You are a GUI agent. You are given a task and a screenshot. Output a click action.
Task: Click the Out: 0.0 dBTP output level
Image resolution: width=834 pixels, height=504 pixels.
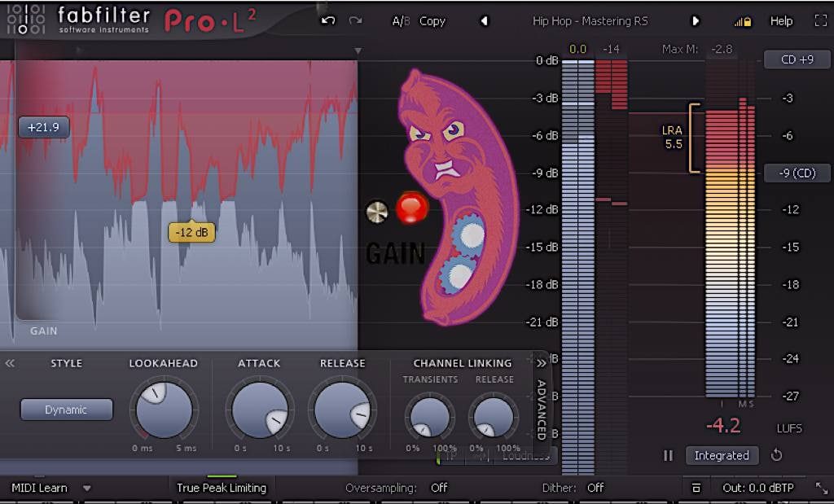coord(760,488)
